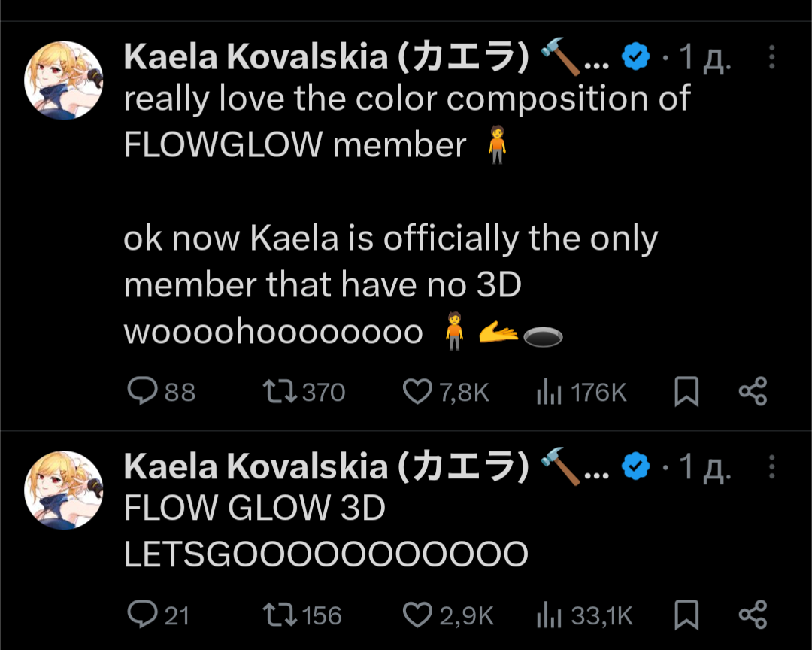
Task: Share the FLOW GLOW 3D tweet
Action: (x=753, y=615)
